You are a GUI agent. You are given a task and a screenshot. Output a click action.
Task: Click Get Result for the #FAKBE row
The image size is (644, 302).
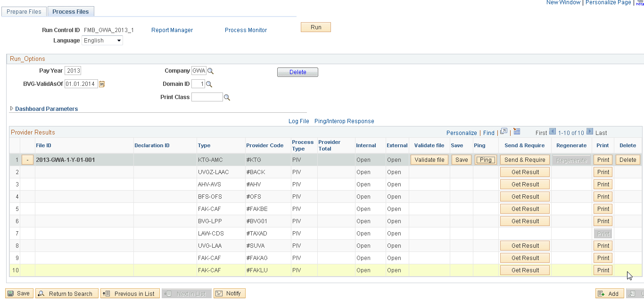click(x=525, y=209)
